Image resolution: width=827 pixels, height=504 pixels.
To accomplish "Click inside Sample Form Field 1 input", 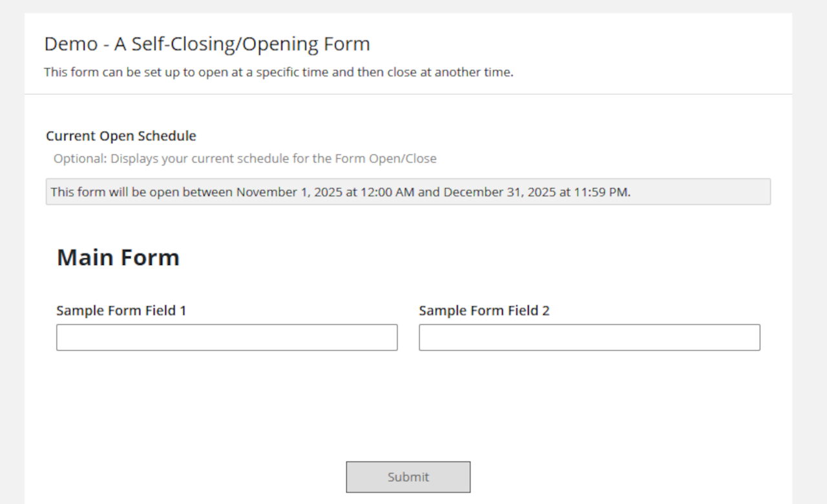I will (226, 337).
